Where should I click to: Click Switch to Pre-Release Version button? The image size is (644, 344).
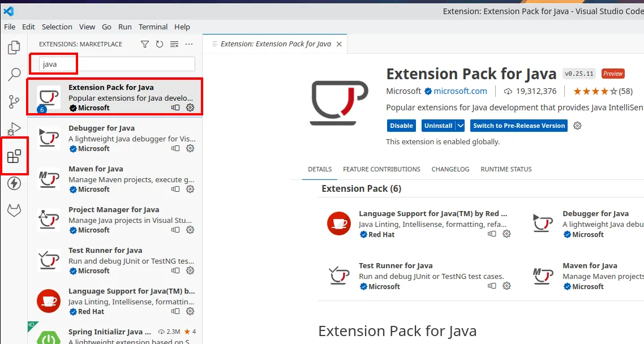pyautogui.click(x=519, y=126)
